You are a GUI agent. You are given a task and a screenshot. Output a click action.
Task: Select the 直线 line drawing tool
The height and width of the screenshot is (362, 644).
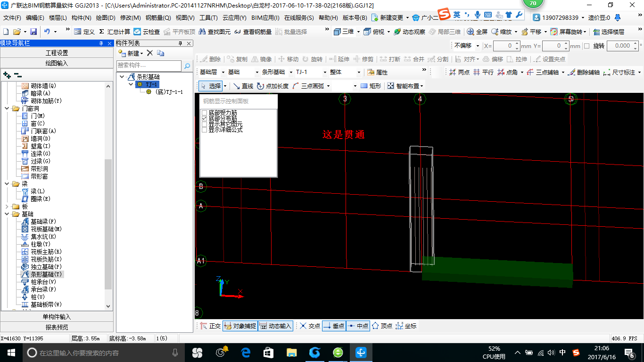(x=243, y=86)
